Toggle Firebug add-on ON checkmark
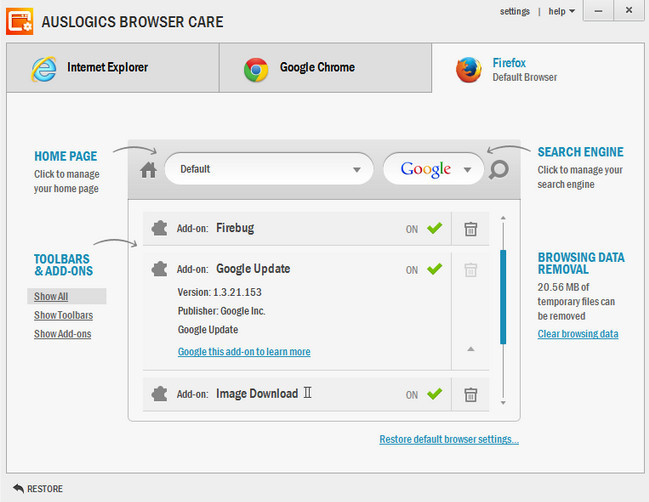649x502 pixels. [433, 229]
